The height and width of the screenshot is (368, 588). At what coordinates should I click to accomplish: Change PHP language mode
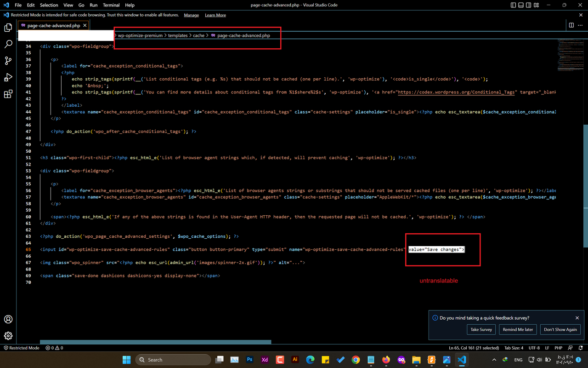tap(559, 348)
